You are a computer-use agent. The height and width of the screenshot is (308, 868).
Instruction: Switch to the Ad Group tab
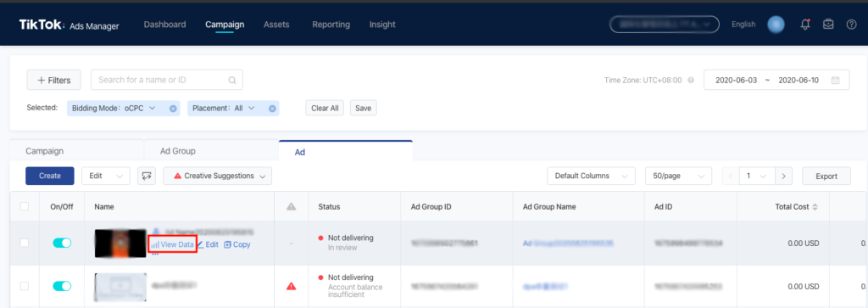(x=178, y=151)
